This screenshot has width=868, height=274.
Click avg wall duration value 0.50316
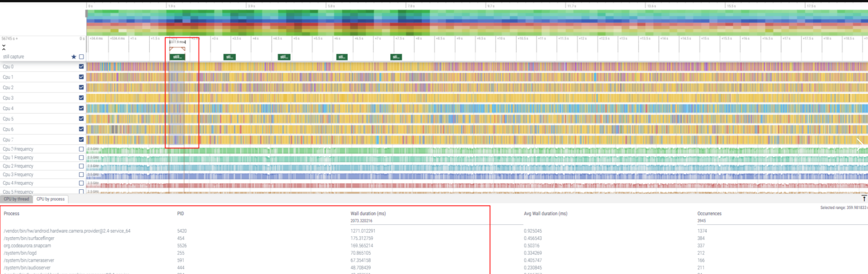pyautogui.click(x=532, y=245)
